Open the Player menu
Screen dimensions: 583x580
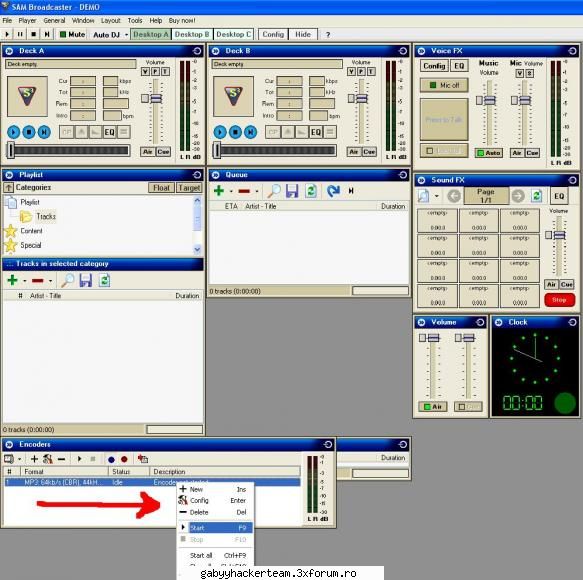click(x=28, y=20)
